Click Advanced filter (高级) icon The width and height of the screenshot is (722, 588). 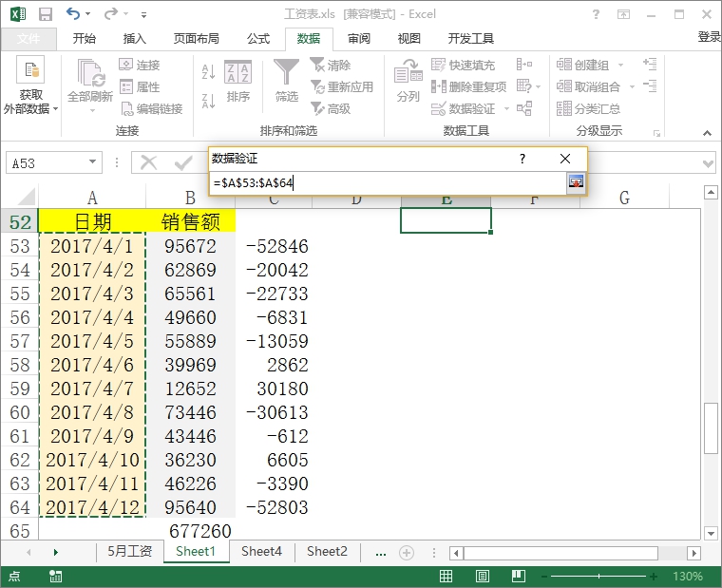[331, 108]
